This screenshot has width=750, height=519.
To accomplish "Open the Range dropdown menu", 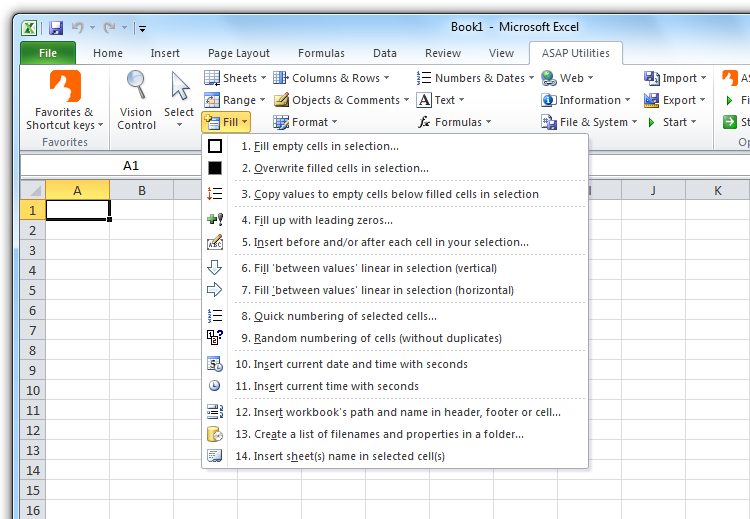I will click(x=234, y=100).
